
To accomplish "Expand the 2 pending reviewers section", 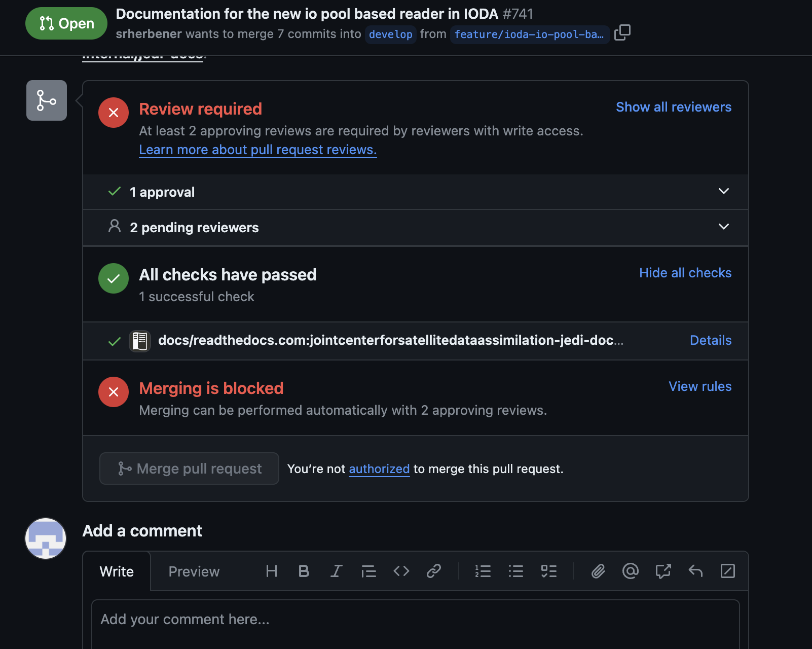I will [723, 227].
